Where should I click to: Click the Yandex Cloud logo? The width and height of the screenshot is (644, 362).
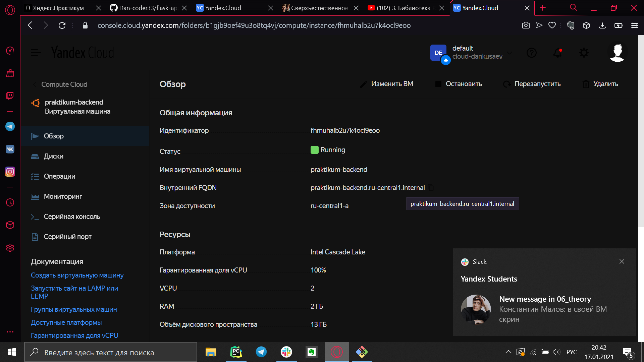click(x=83, y=53)
